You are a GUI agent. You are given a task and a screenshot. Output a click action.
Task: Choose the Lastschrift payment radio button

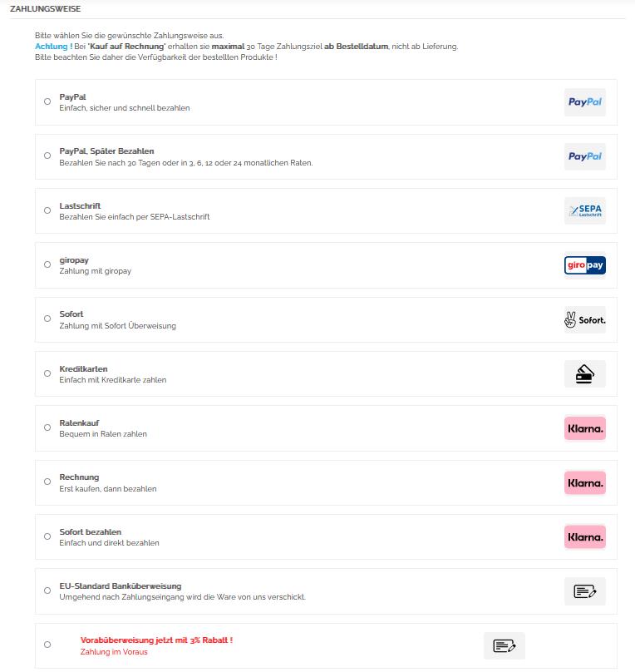(47, 210)
